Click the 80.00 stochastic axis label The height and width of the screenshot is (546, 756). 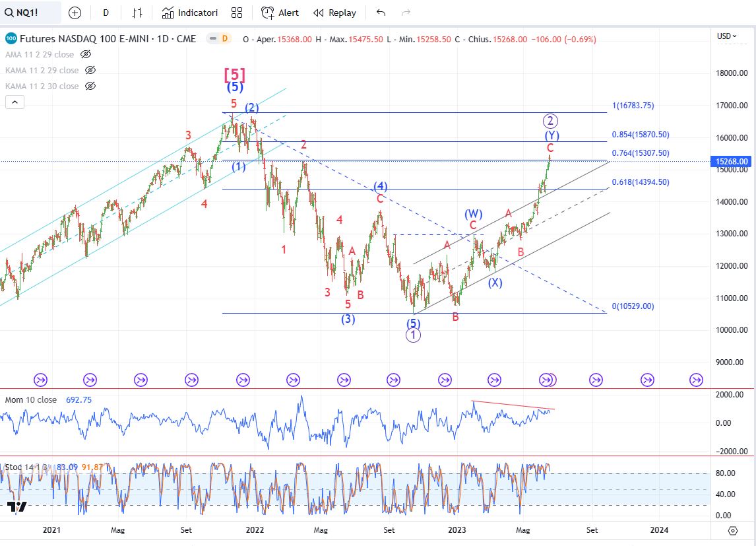click(x=726, y=473)
